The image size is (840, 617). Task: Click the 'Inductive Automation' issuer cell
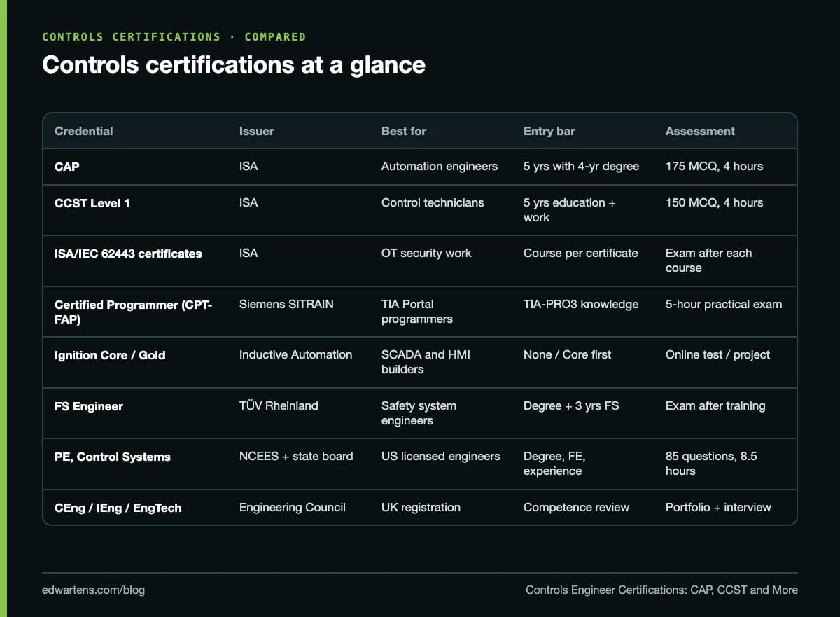tap(296, 354)
